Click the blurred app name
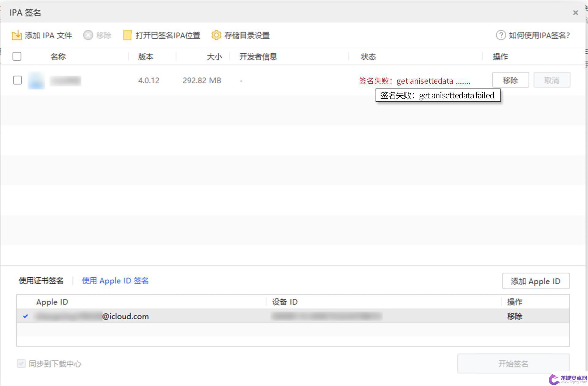The height and width of the screenshot is (386, 588). point(66,81)
